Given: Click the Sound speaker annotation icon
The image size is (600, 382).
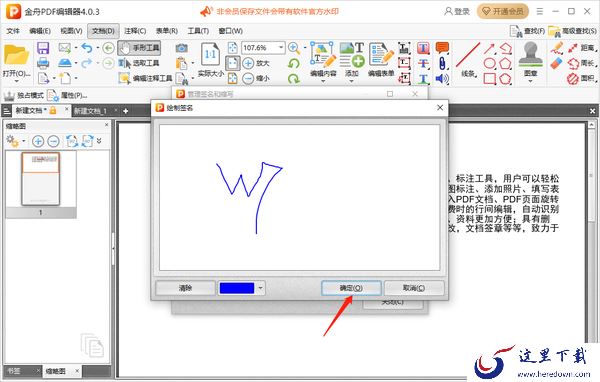Looking at the screenshot, I should coord(442,78).
